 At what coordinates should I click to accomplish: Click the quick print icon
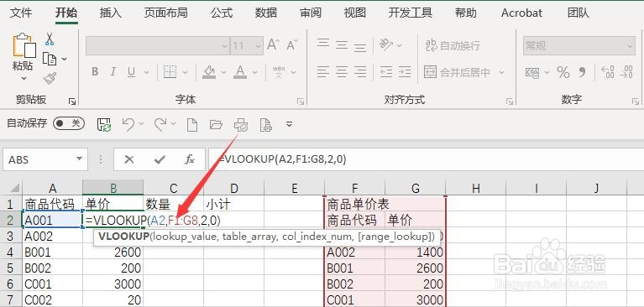pyautogui.click(x=241, y=124)
